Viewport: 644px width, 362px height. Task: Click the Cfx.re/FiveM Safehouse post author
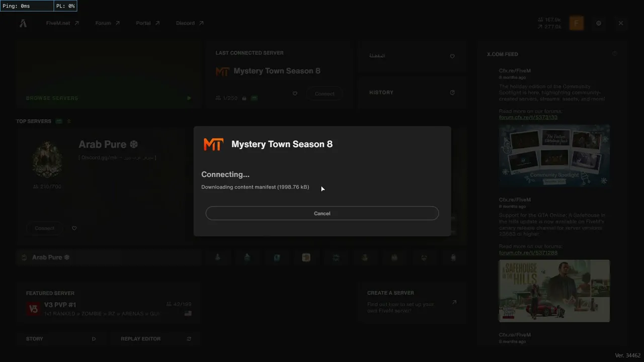tap(515, 200)
